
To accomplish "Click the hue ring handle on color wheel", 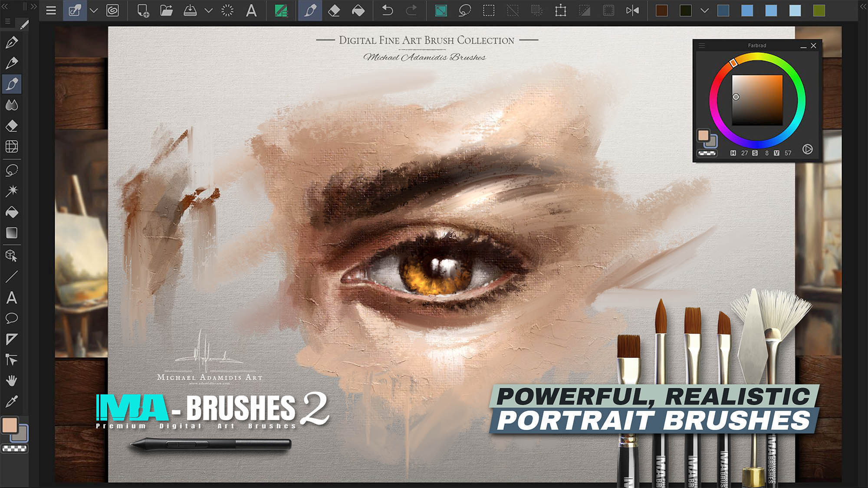I will tap(733, 63).
